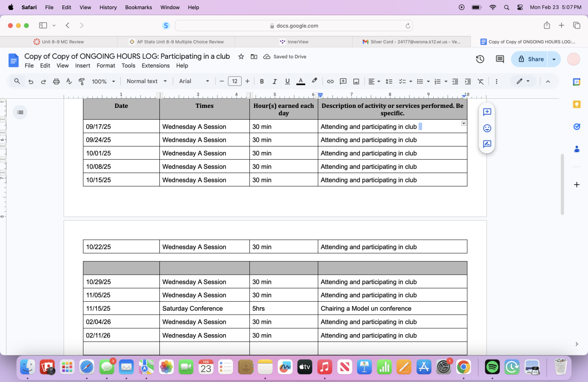Click the Insert image icon
This screenshot has width=588, height=382.
tap(356, 81)
